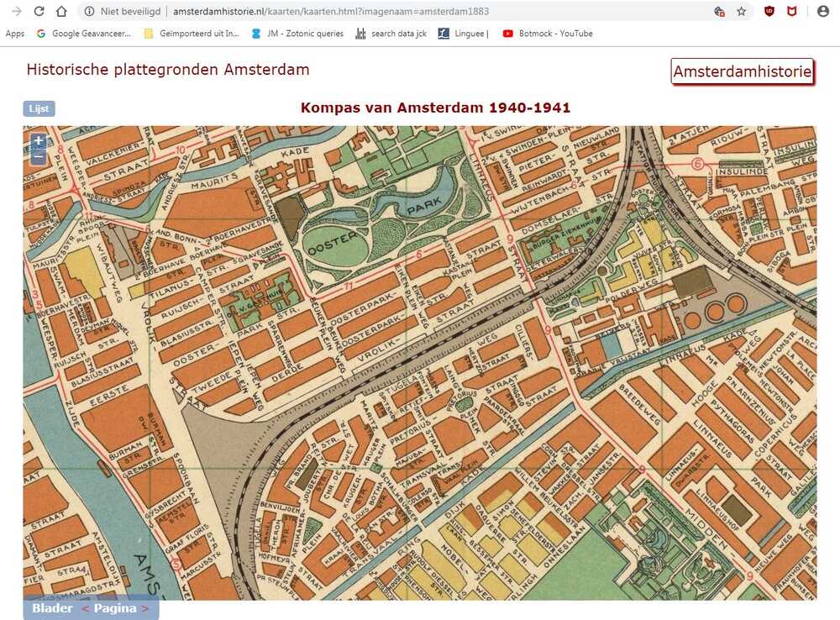Click the 'VALCKENIER' street label on the map
840x620 pixels.
point(114,155)
